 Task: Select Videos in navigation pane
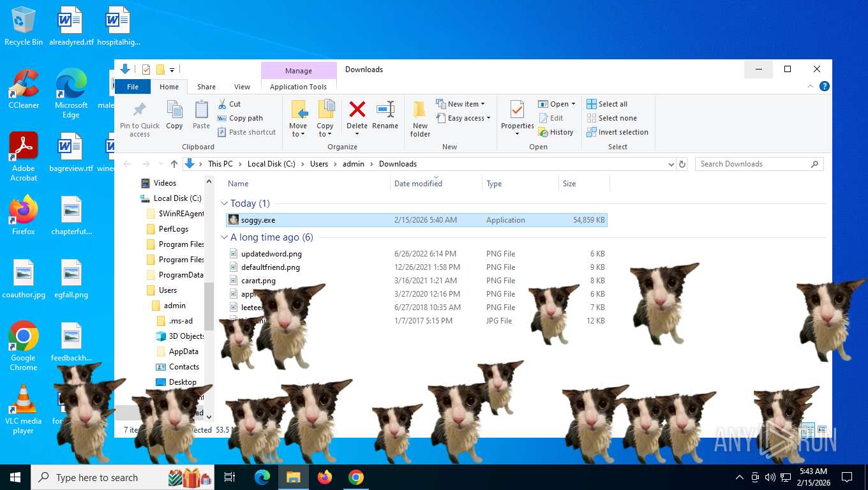165,183
